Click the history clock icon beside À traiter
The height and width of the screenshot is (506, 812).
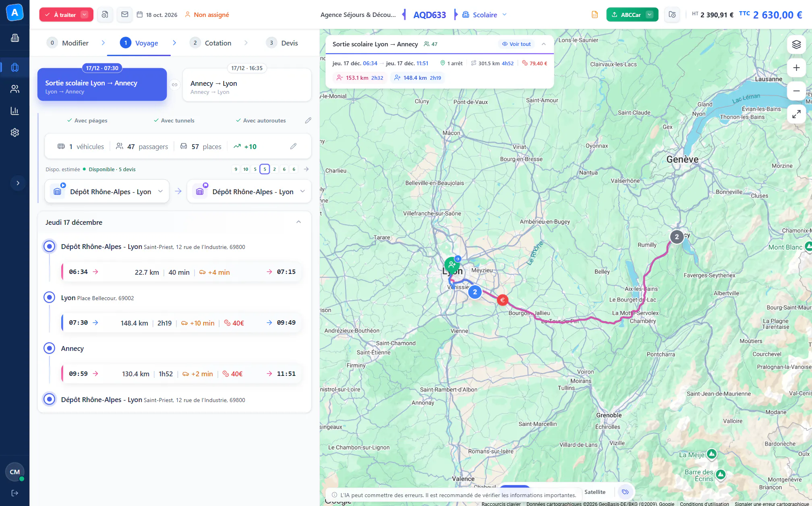tap(105, 15)
